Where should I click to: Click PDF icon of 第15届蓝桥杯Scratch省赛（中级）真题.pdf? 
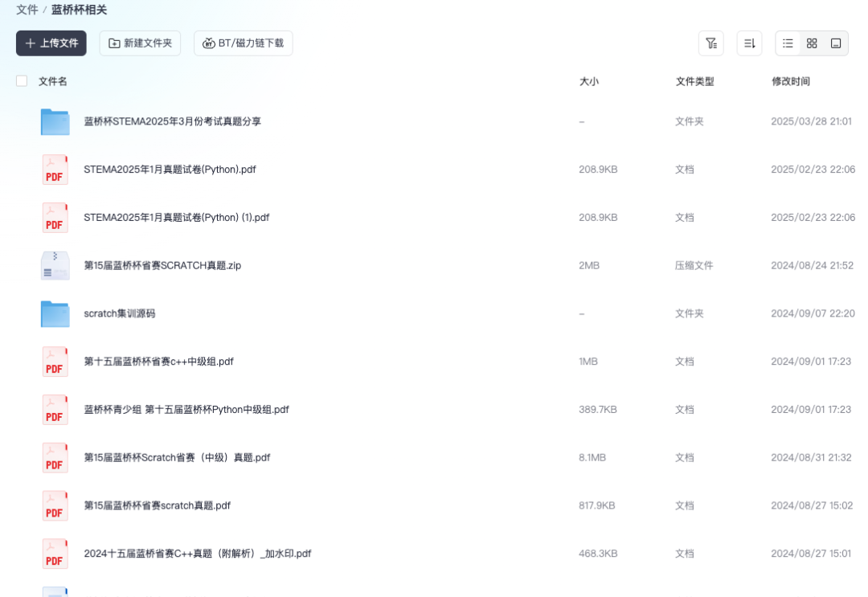click(x=55, y=457)
